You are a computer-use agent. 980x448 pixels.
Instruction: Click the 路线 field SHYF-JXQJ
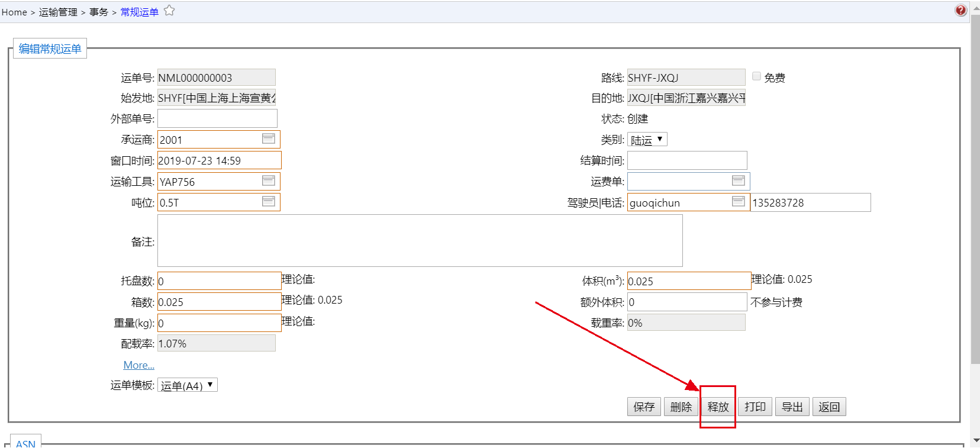tap(686, 78)
